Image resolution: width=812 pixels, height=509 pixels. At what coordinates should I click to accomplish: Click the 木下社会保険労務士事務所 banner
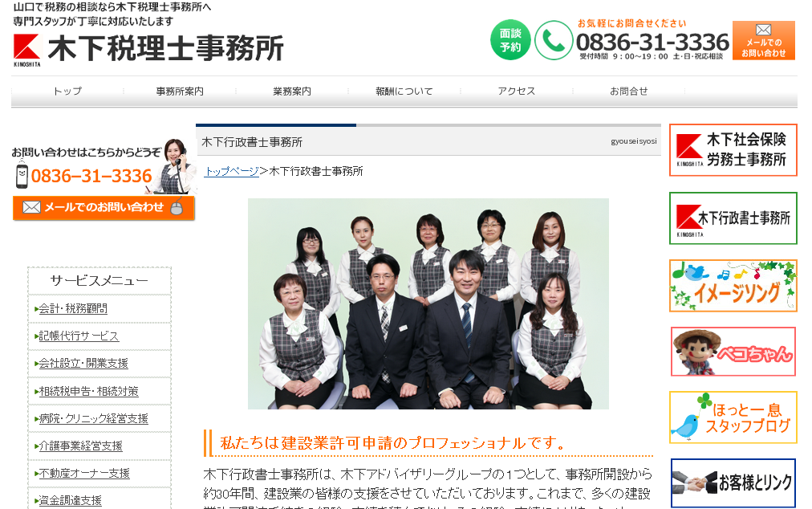pos(733,150)
